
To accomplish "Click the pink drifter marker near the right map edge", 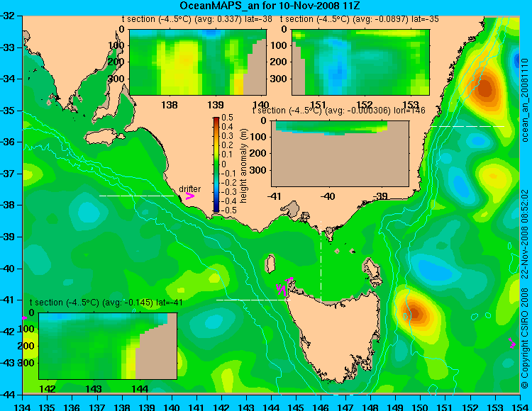I will click(512, 343).
